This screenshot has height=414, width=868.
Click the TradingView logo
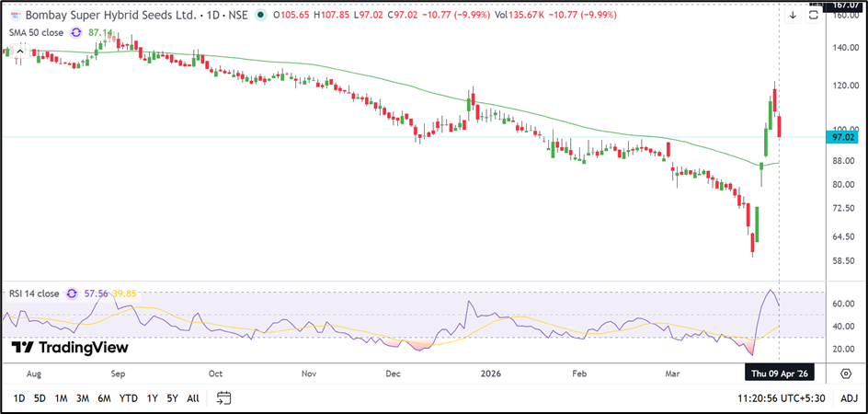pyautogui.click(x=70, y=348)
